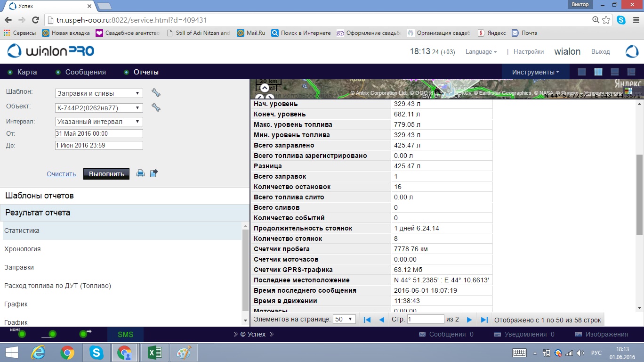This screenshot has height=362, width=644.
Task: Open the Интервал dropdown
Action: (99, 122)
